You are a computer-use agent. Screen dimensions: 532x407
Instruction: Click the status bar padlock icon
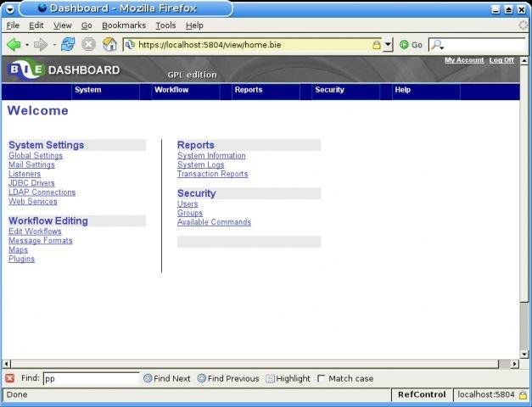(x=525, y=394)
